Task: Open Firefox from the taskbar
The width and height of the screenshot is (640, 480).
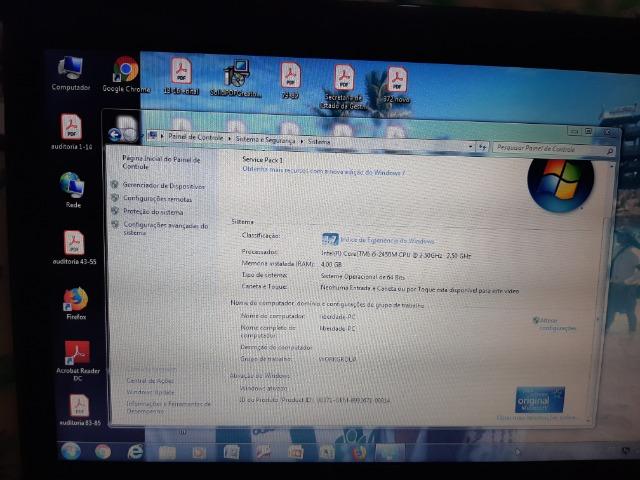Action: tap(358, 453)
